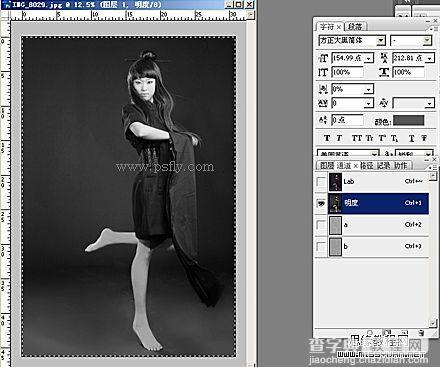This screenshot has height=367, width=440.
Task: Show the b channel visibility
Action: (x=321, y=247)
